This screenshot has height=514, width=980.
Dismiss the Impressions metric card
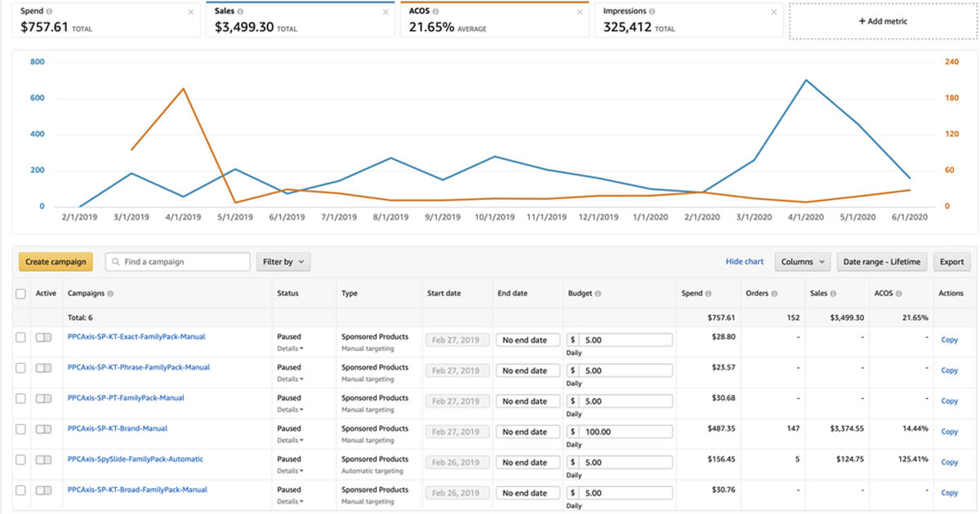(x=774, y=12)
